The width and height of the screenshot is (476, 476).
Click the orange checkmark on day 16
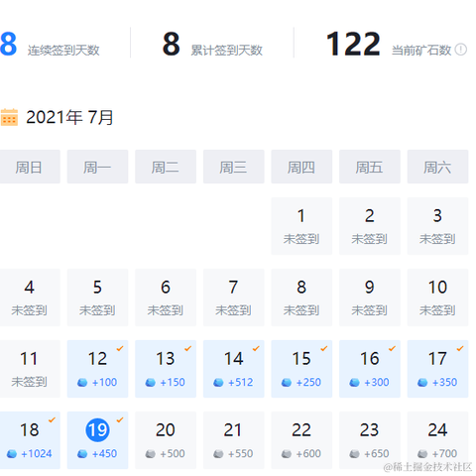(393, 348)
